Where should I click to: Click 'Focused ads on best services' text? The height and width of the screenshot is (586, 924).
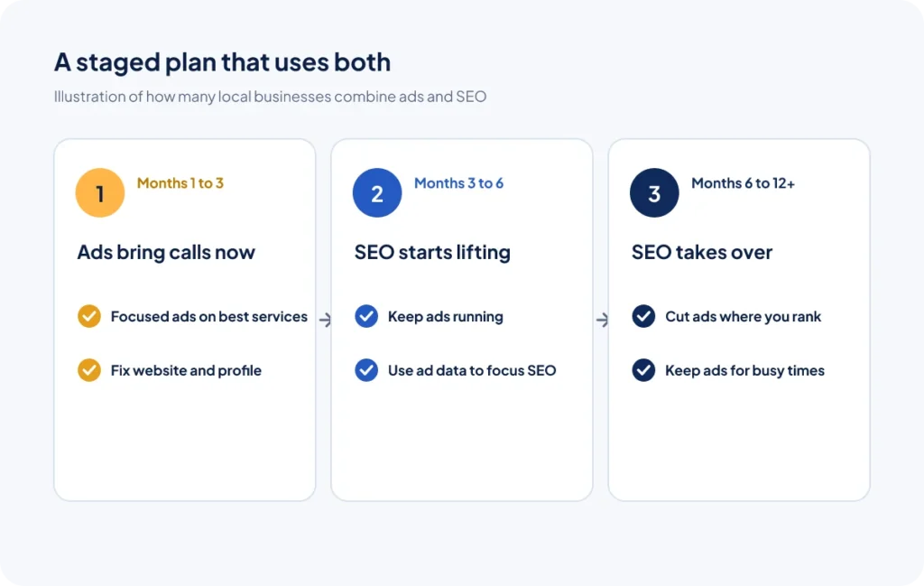[x=209, y=317]
